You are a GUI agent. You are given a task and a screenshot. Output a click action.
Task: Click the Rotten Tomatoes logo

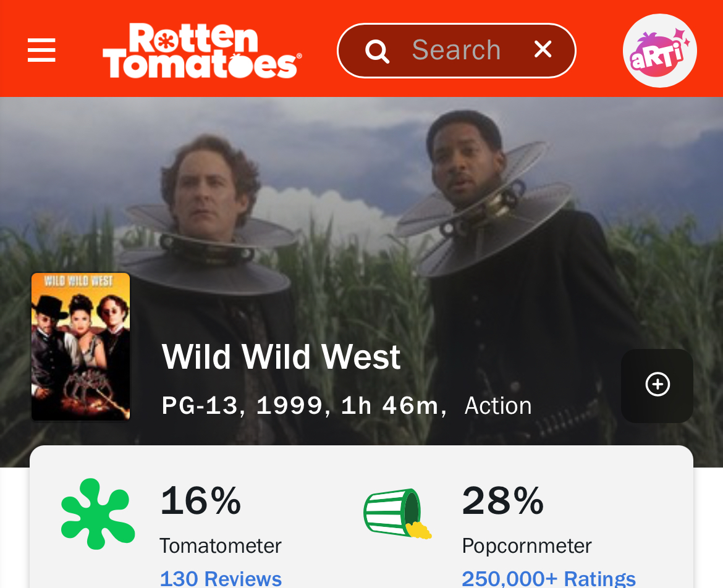tap(201, 51)
